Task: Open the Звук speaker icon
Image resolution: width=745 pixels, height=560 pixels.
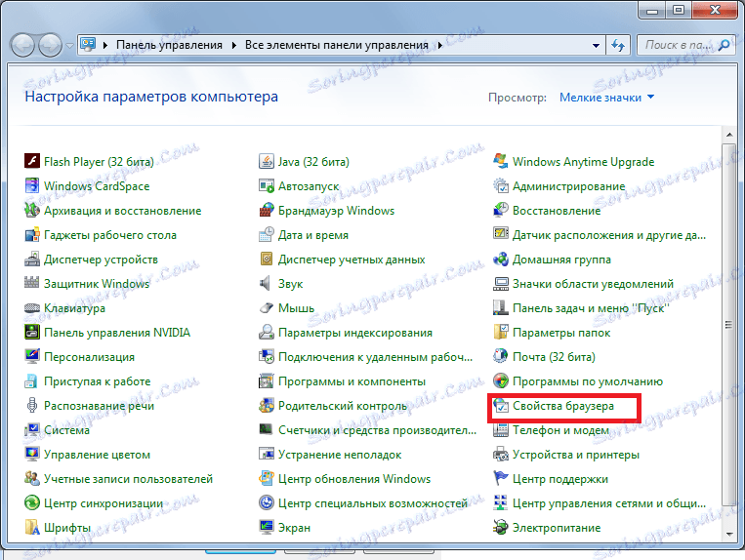Action: 266,283
